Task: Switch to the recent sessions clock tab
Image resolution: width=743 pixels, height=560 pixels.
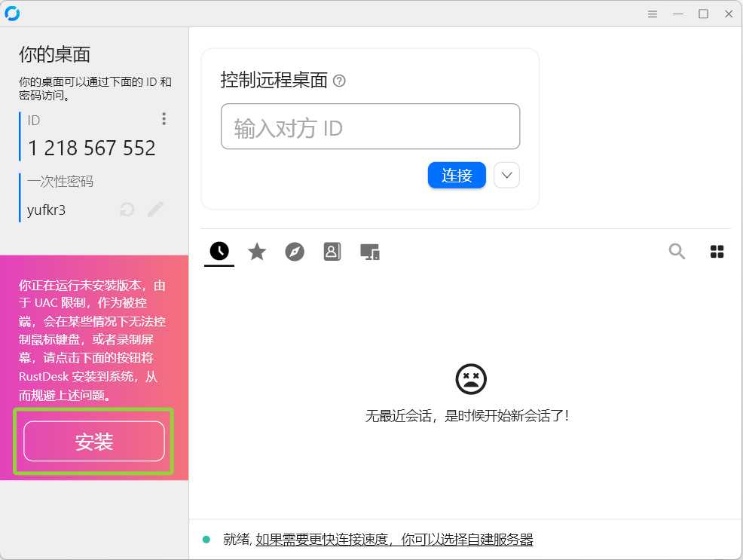Action: pos(219,251)
